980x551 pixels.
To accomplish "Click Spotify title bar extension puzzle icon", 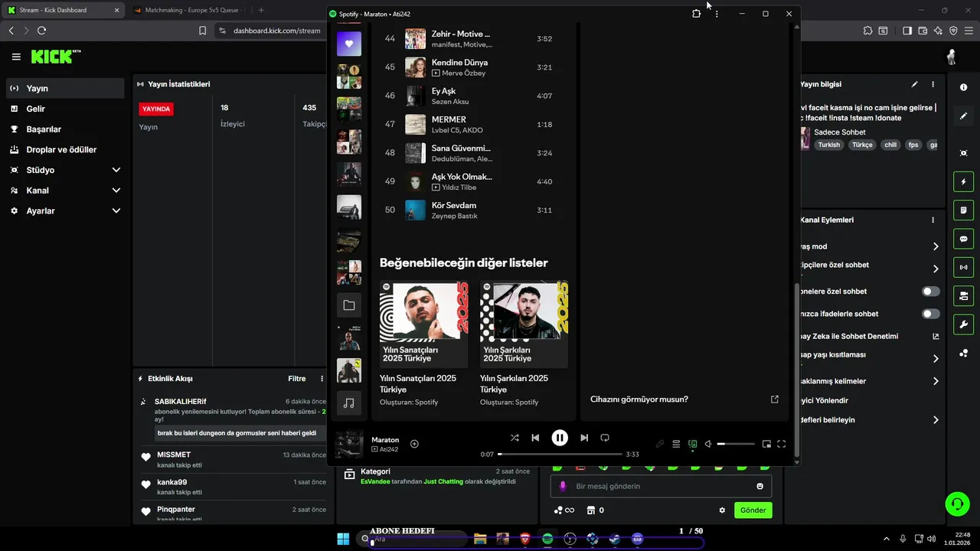I will click(x=696, y=14).
